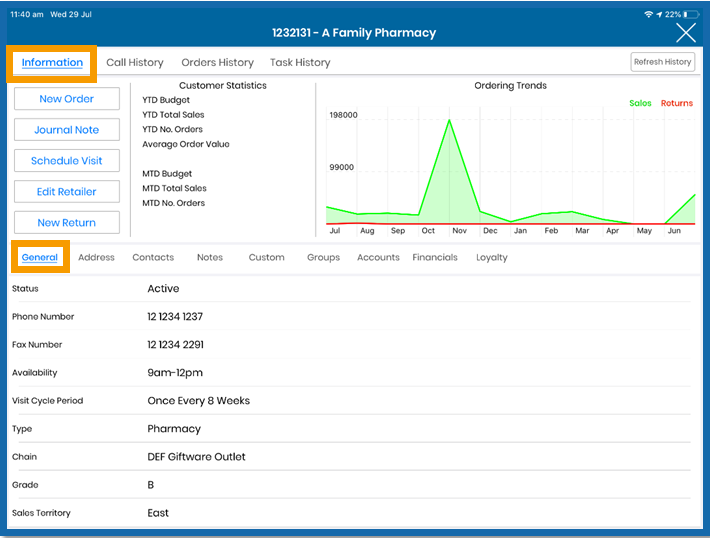Click Once Every 8 Weeks value
Viewport: 710px width, 538px height.
pos(198,401)
